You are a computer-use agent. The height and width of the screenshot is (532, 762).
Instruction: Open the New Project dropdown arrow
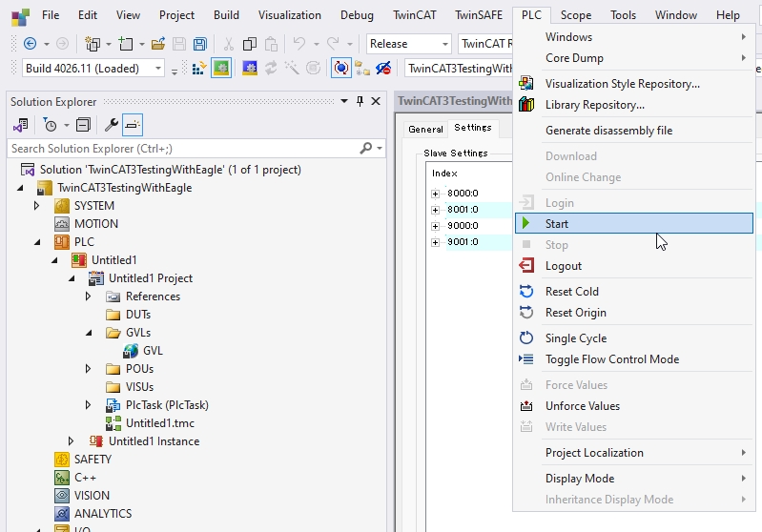click(109, 44)
